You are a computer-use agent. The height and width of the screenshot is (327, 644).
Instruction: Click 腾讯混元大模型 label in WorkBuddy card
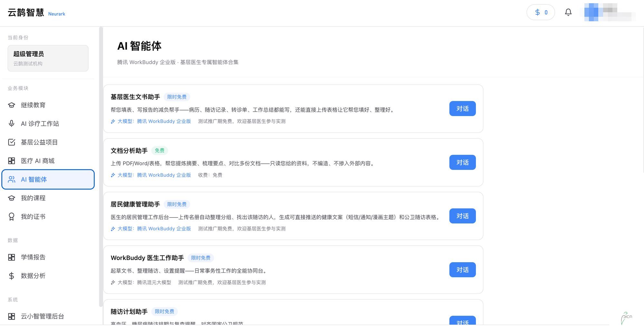pos(154,282)
